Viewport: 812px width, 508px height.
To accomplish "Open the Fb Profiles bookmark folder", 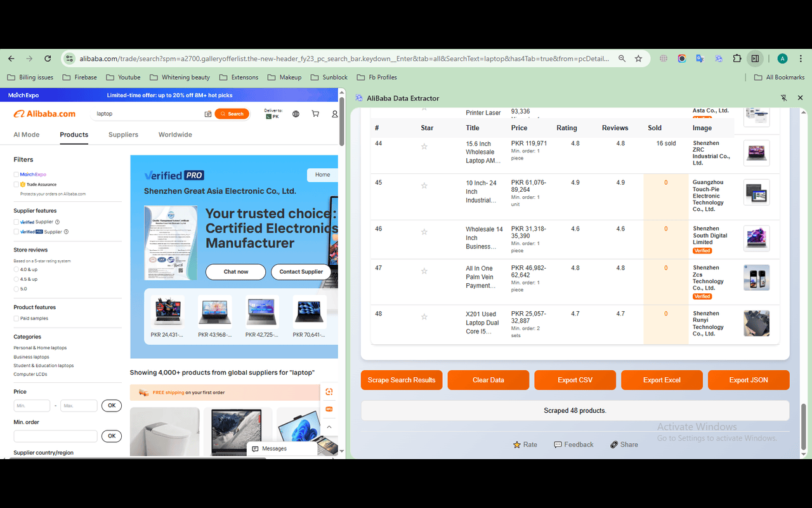I will [x=377, y=77].
